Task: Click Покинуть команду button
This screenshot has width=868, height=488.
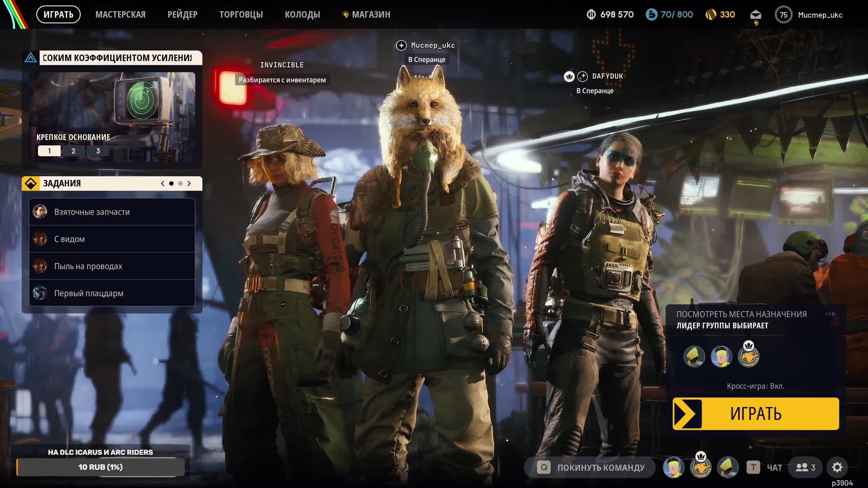Action: point(590,468)
